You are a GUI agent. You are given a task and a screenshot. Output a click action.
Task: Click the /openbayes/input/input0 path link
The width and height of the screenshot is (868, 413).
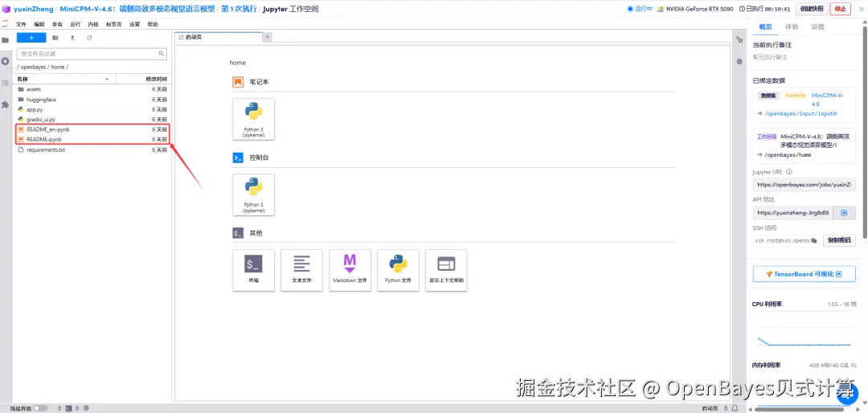click(800, 113)
